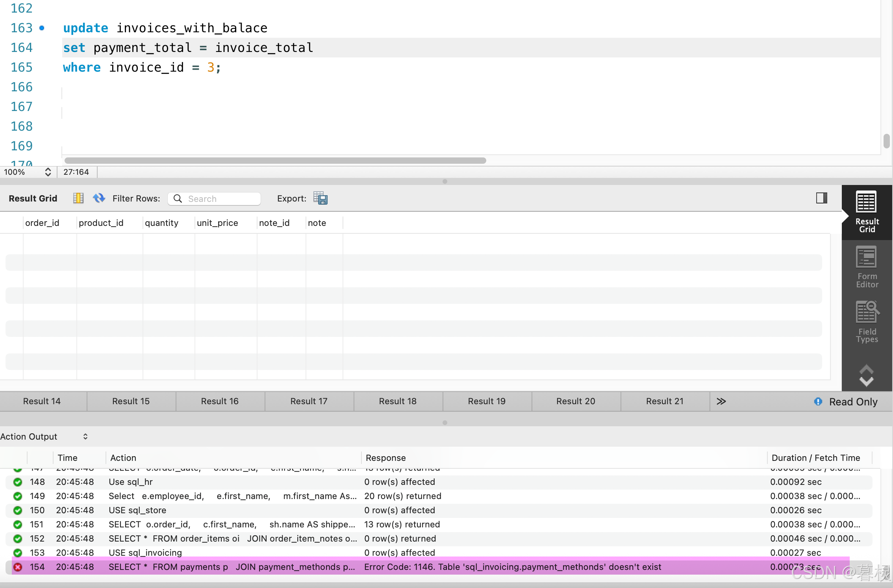Click the Read Only info icon

point(818,401)
